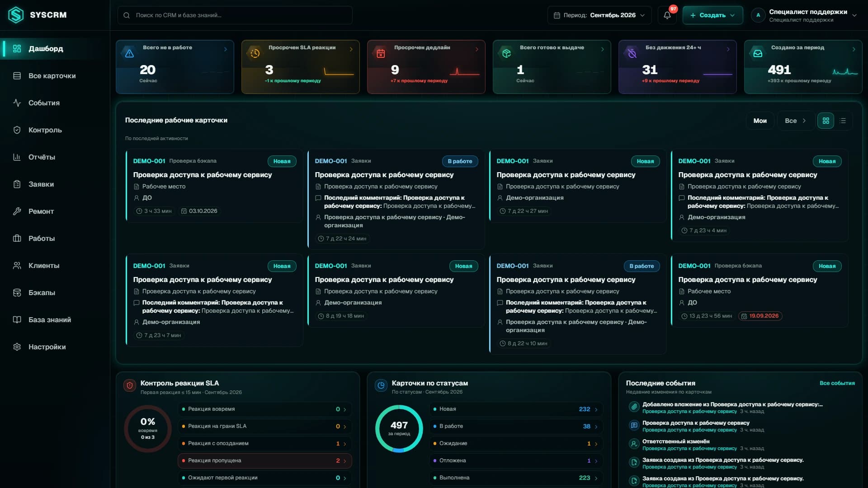The image size is (868, 488).
Task: Open the notifications bell
Action: tap(667, 15)
